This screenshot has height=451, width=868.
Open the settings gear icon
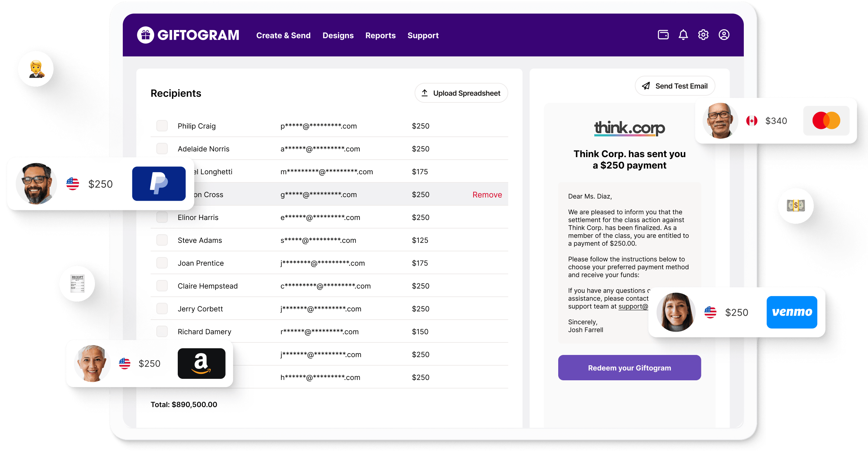(703, 35)
